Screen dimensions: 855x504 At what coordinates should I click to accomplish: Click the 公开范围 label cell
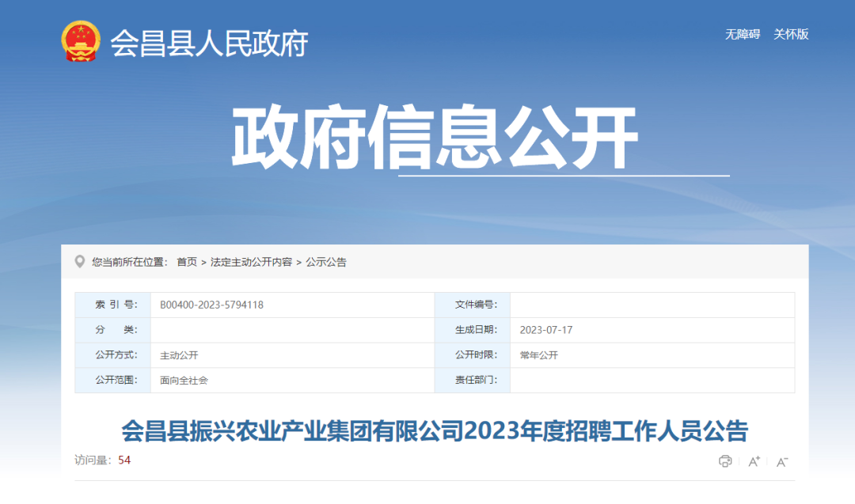[113, 381]
